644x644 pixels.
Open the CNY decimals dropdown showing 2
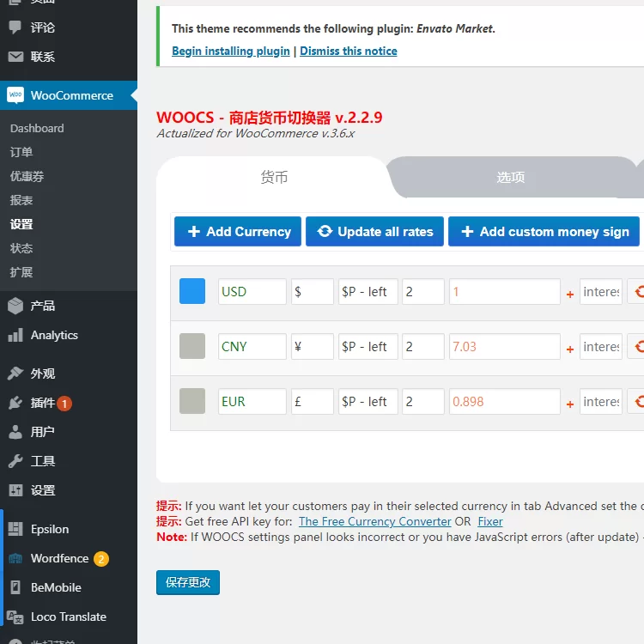point(423,347)
